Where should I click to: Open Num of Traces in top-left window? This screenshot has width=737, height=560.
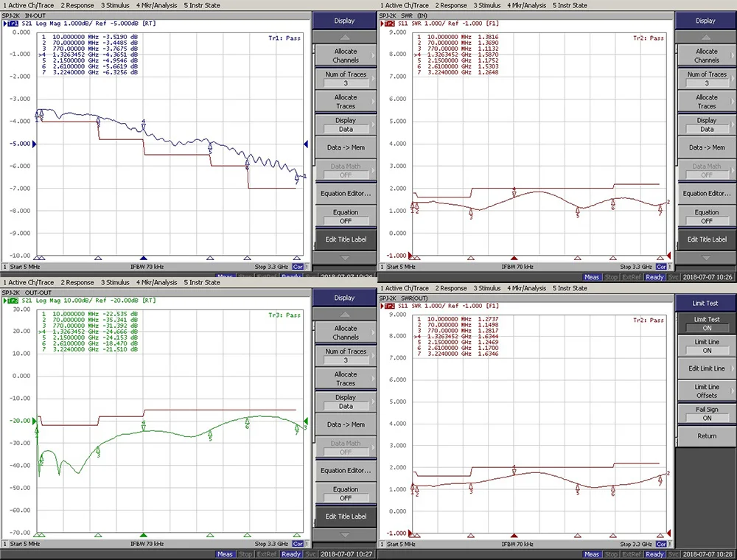point(346,78)
